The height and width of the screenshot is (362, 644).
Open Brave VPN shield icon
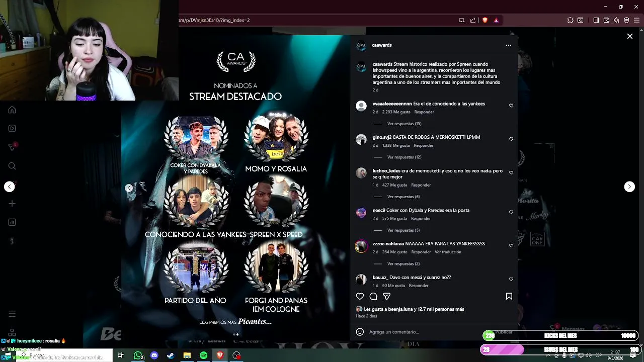(626, 20)
